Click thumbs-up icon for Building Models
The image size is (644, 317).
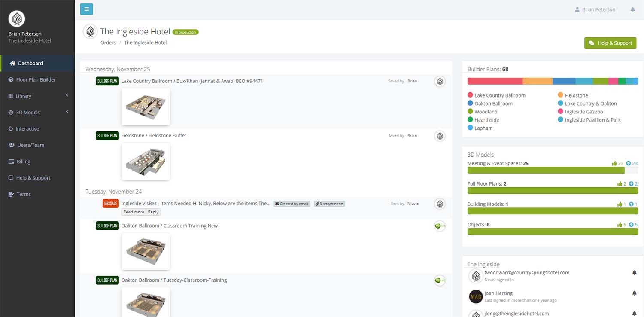pos(620,204)
